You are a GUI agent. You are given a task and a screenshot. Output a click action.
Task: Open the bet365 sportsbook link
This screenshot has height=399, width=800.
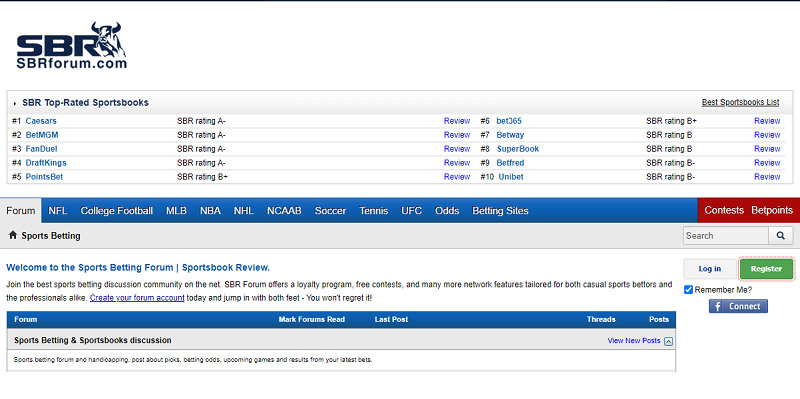click(509, 121)
